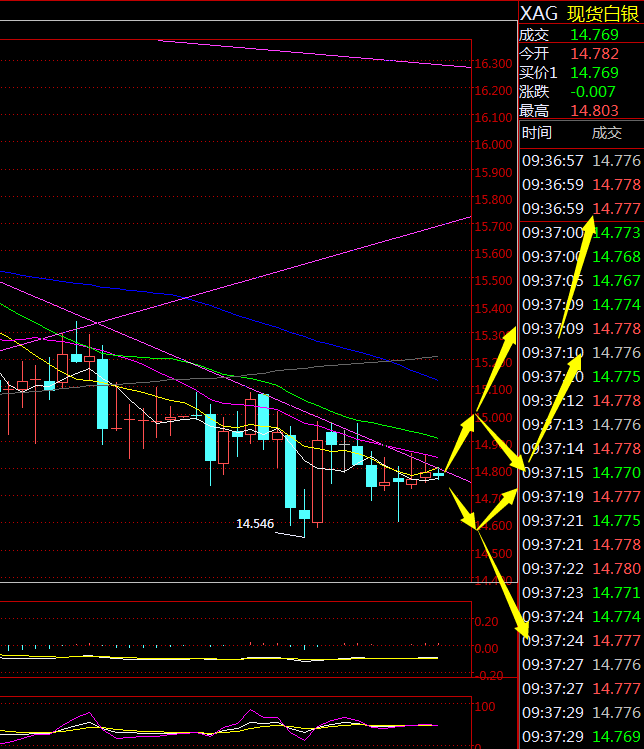This screenshot has width=644, height=749.
Task: Click the 成交 column header of tick list
Action: coord(607,133)
